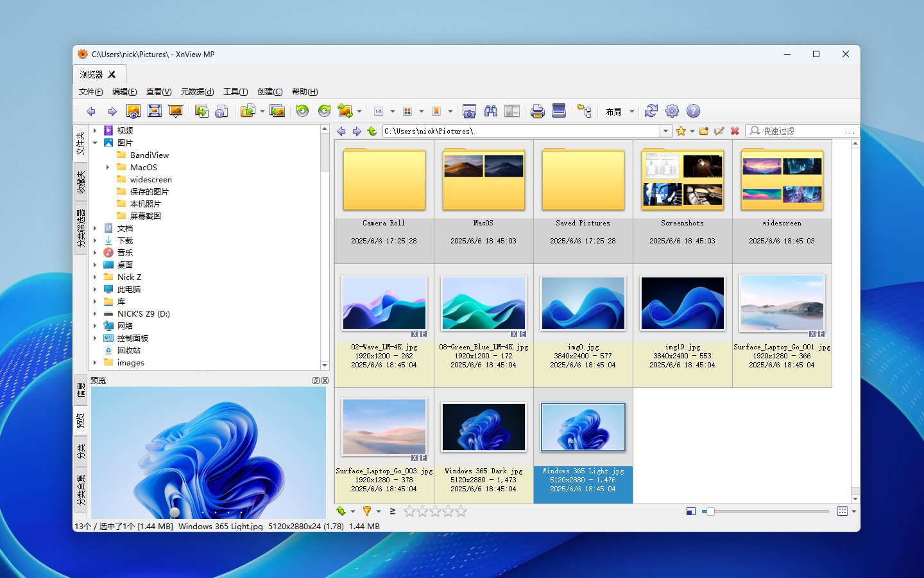Select the img19.jpg thumbnail

683,326
